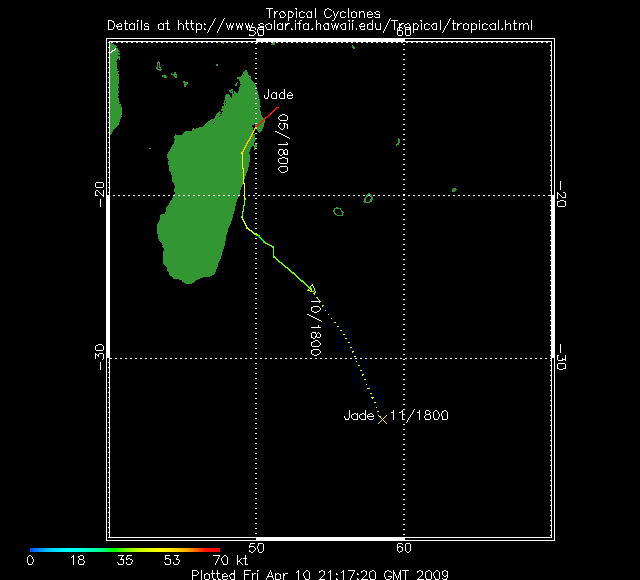Screen dimensions: 640x580
Task: Click the Mauritius island outline just above the -20 line
Action: point(368,198)
